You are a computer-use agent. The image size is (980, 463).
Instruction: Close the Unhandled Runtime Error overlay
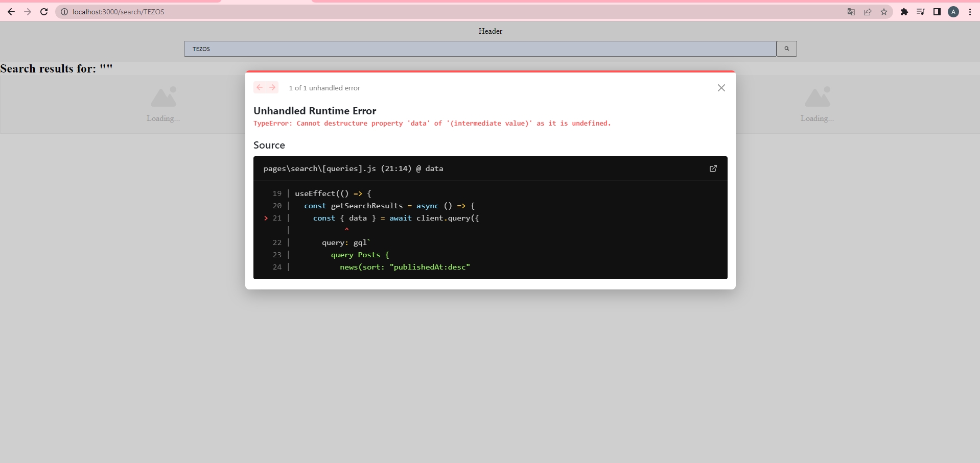pyautogui.click(x=721, y=88)
